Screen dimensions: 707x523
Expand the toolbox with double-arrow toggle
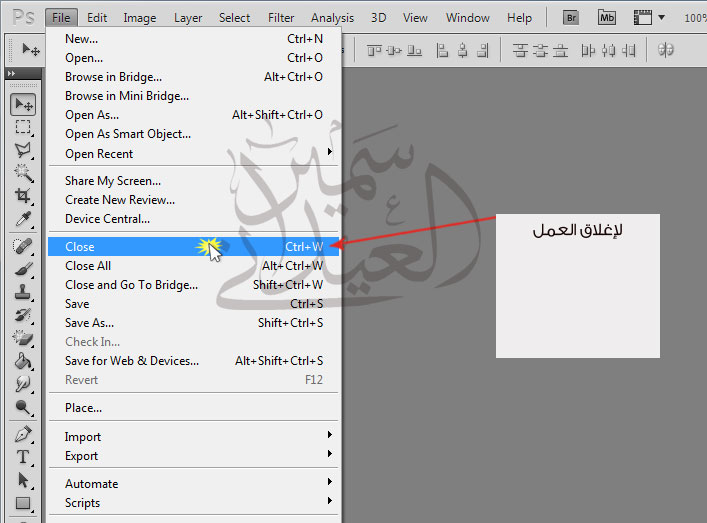12,73
